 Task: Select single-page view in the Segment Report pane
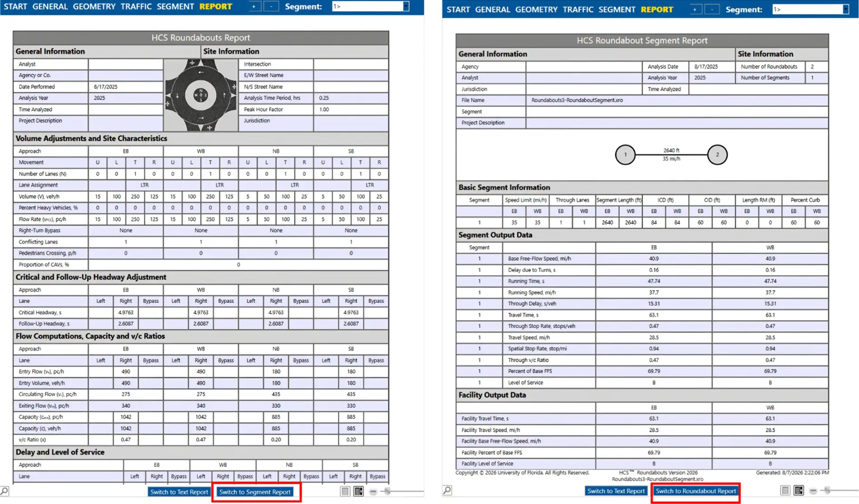(785, 490)
